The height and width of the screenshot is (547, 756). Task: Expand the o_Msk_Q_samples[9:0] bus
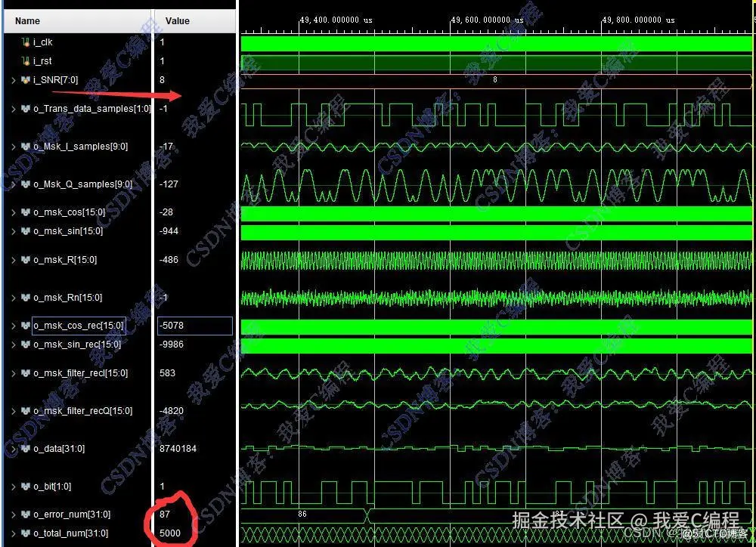14,184
